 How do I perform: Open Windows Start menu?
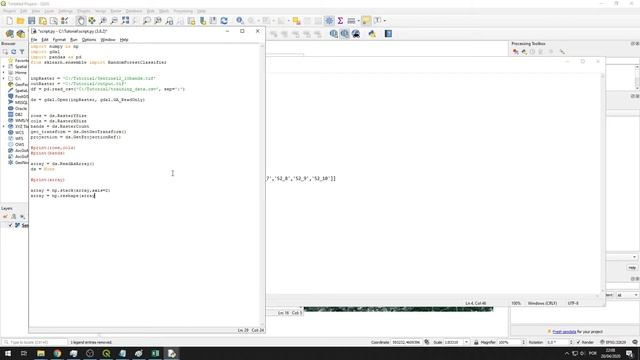(8, 353)
